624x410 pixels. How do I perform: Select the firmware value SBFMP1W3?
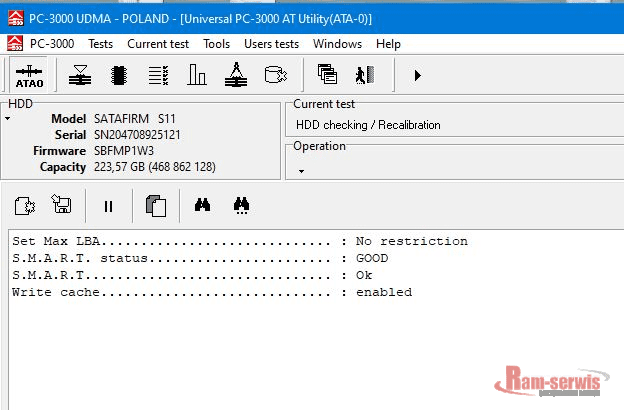point(124,151)
